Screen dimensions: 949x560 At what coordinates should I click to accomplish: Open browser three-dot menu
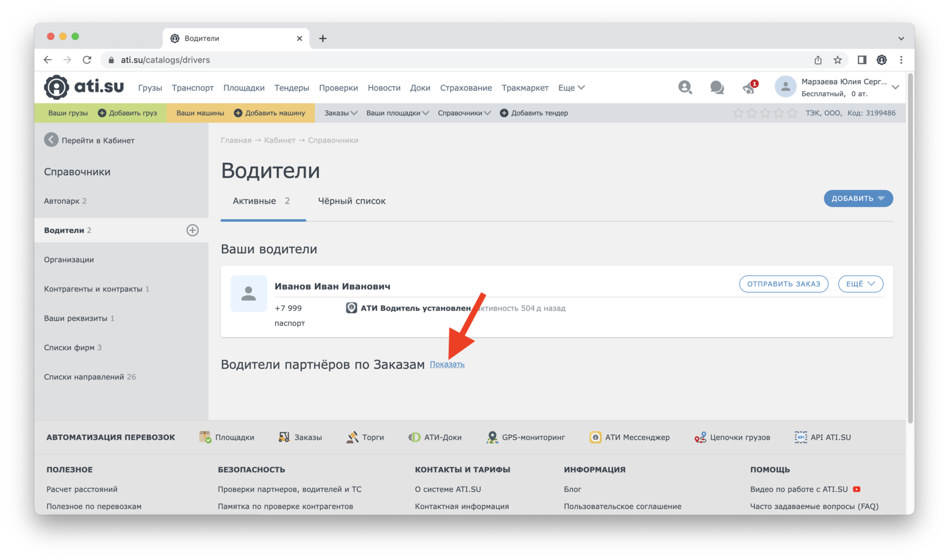[x=901, y=60]
